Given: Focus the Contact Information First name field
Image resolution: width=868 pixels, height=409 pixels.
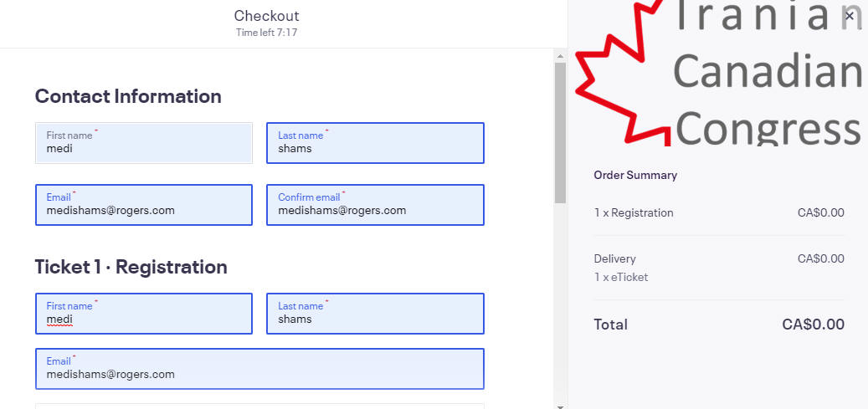Looking at the screenshot, I should [x=144, y=143].
